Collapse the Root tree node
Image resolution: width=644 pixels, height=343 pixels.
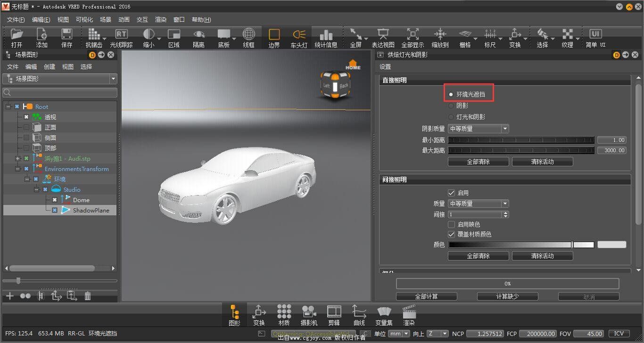(8, 106)
